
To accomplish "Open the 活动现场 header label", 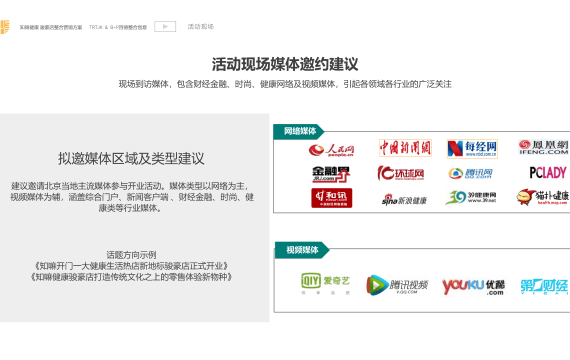I will pyautogui.click(x=201, y=27).
